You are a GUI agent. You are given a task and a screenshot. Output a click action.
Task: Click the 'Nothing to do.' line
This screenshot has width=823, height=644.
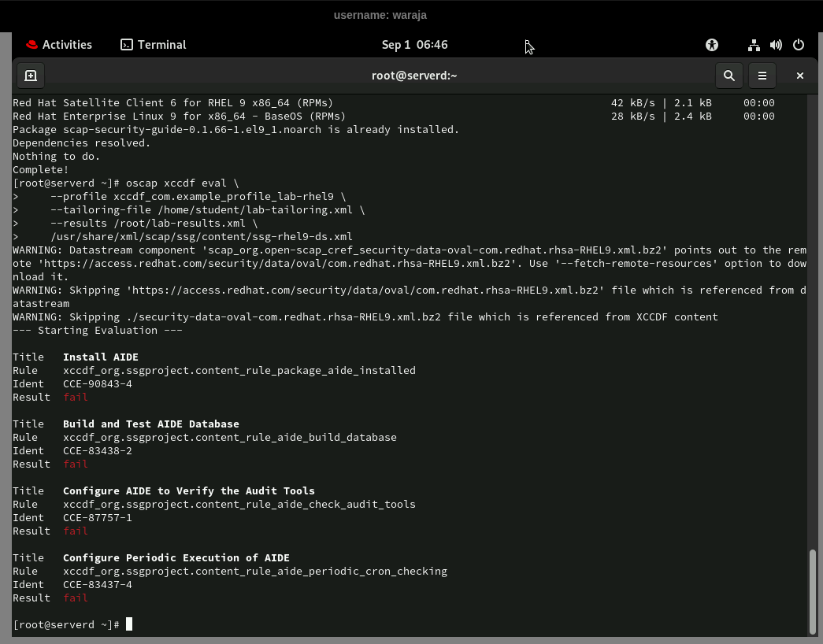tap(56, 157)
